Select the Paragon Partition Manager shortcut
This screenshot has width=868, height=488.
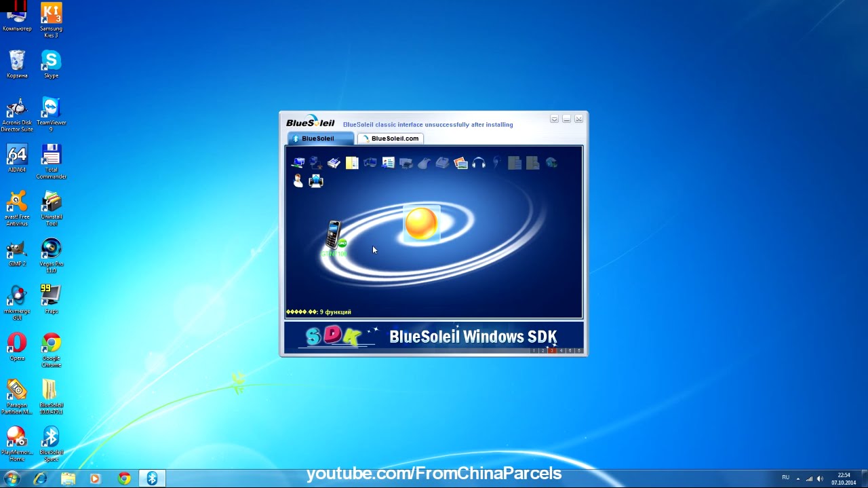click(17, 396)
